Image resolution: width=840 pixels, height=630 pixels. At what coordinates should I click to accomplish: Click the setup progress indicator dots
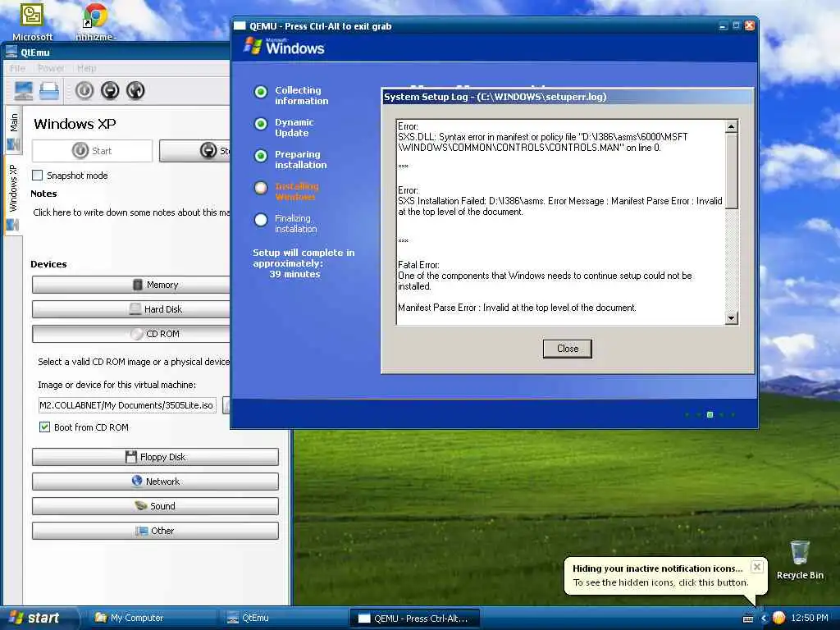[x=710, y=414]
